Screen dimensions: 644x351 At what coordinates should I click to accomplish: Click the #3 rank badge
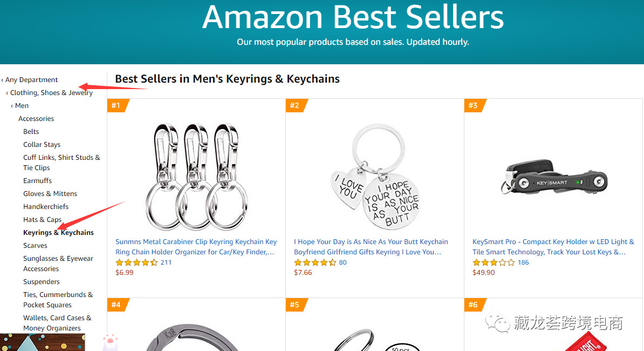(474, 105)
